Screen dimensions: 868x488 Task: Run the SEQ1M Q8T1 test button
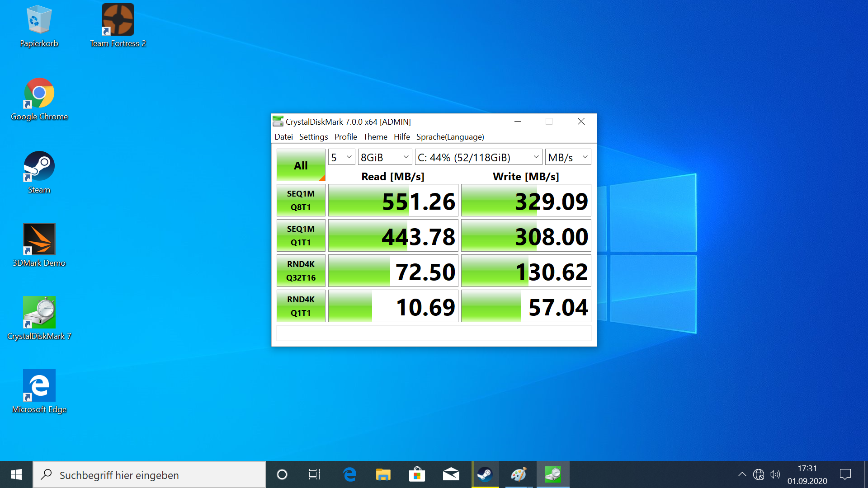pos(301,200)
